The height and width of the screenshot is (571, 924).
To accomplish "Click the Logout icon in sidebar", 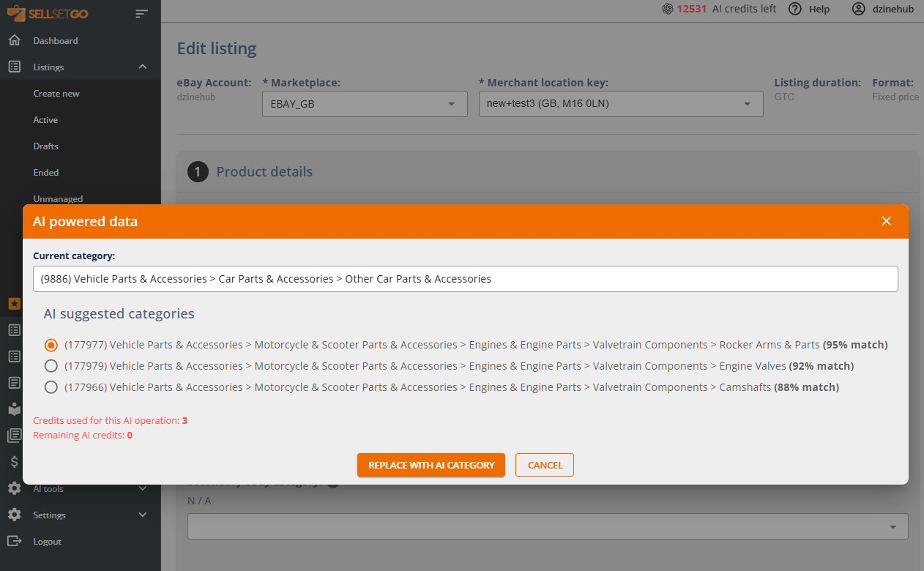I will (x=14, y=541).
